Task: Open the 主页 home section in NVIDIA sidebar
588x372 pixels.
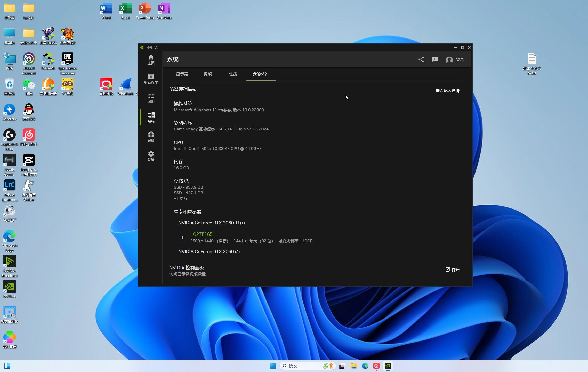Action: pyautogui.click(x=151, y=59)
